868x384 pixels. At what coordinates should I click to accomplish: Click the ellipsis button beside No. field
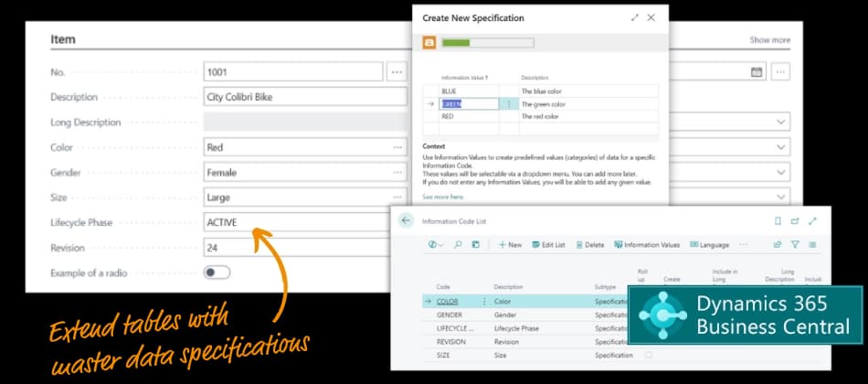pos(397,71)
